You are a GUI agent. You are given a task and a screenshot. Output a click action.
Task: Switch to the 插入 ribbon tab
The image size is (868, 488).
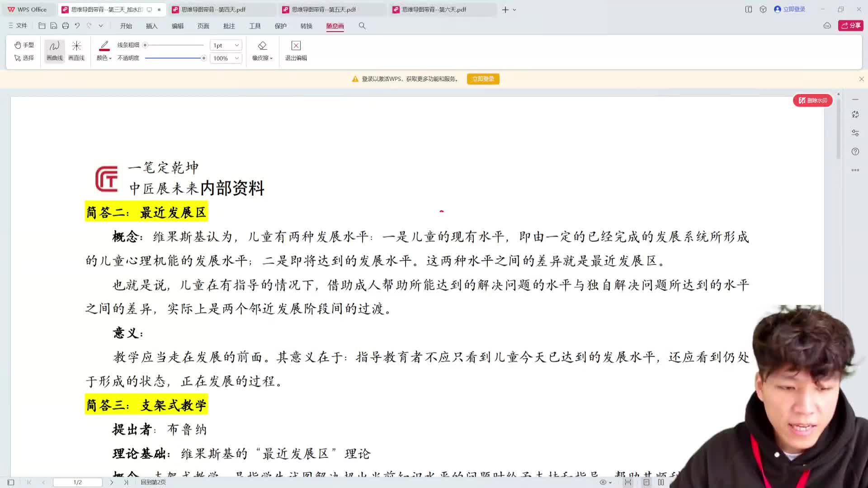point(151,26)
